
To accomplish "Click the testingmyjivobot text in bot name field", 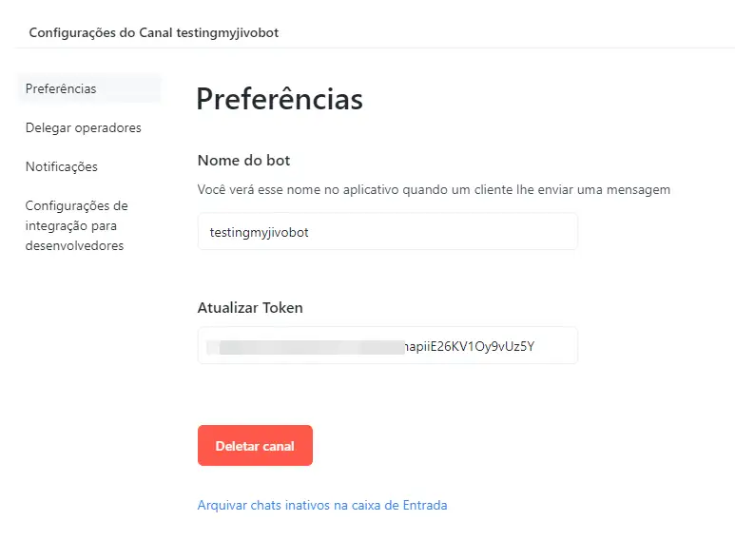I will 258,231.
